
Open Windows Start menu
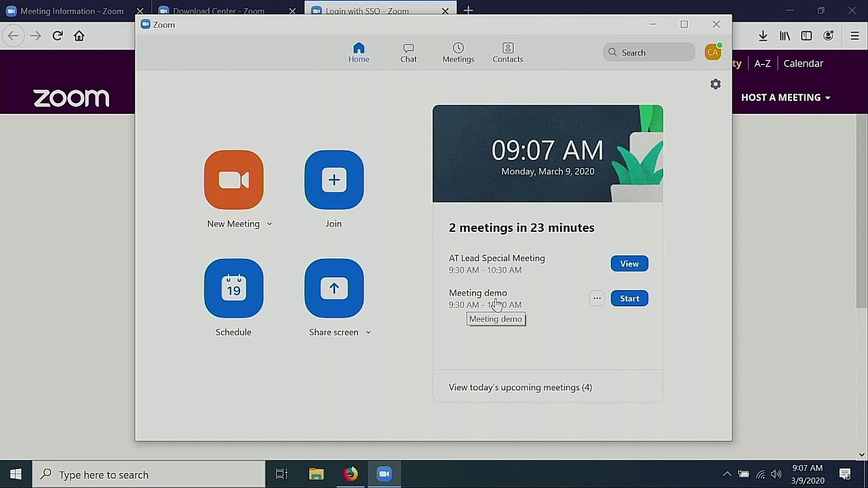pos(16,474)
